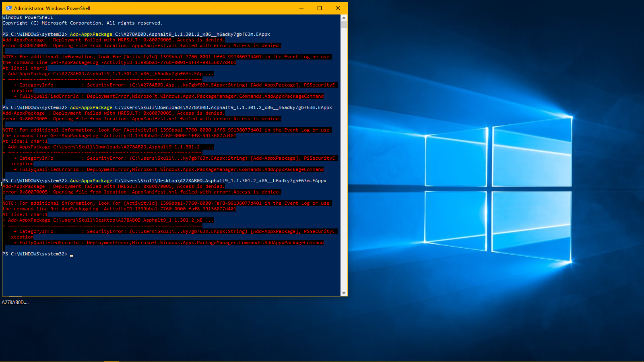
Task: Select the A278AB0D.... desktop file label
Action: pos(15,302)
